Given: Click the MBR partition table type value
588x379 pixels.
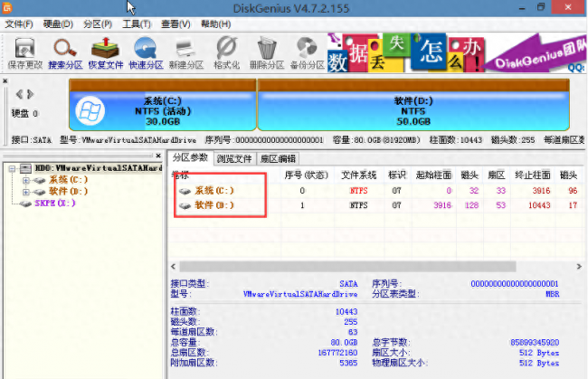Looking at the screenshot, I should click(x=553, y=294).
